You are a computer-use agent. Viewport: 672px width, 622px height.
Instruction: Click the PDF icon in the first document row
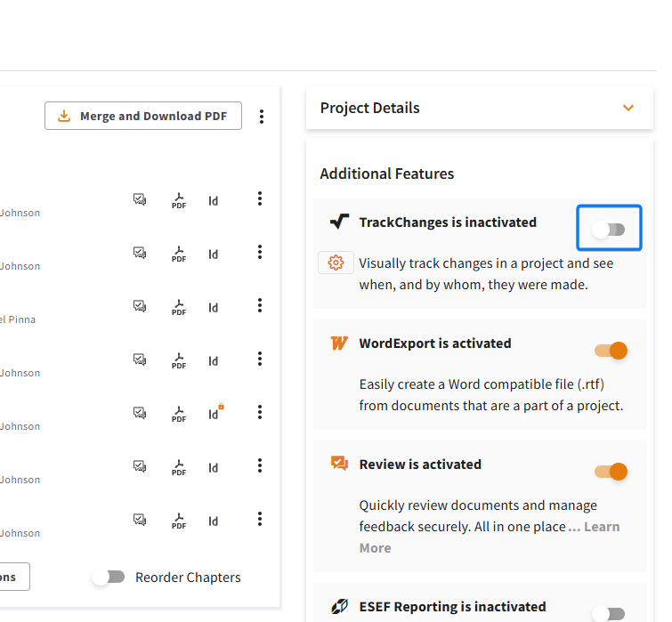click(179, 201)
